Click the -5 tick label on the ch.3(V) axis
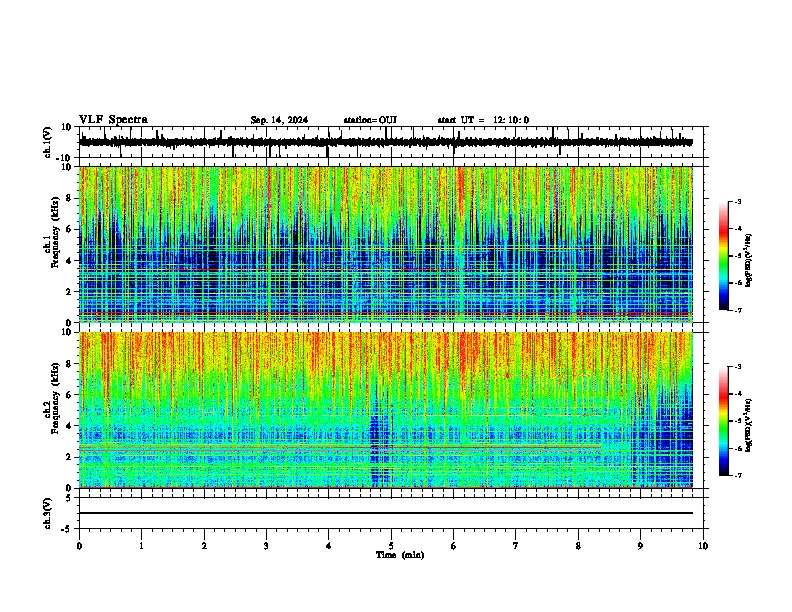The height and width of the screenshot is (612, 792). click(x=67, y=529)
